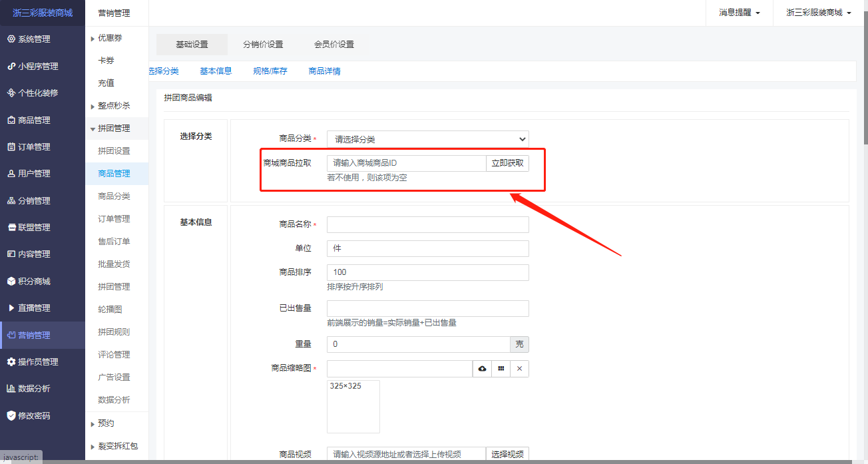
Task: Click the 重量 input field
Action: [x=419, y=344]
